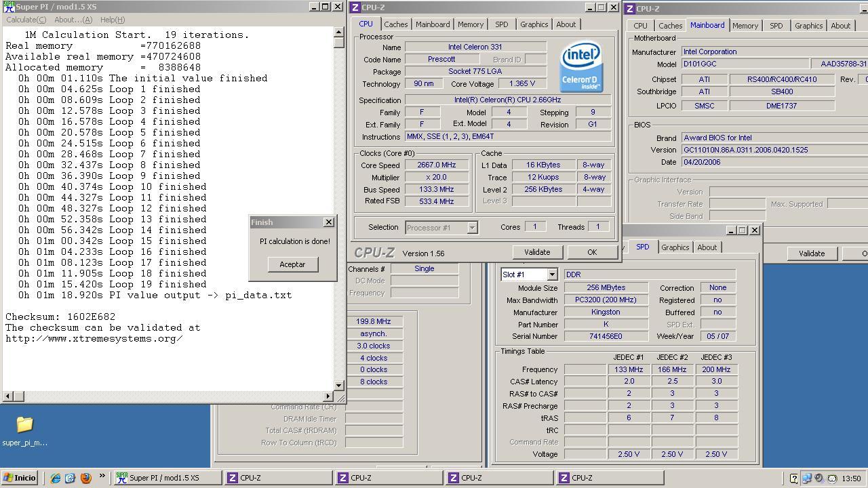Click the Core Voltage value 1.365 V

pyautogui.click(x=522, y=84)
